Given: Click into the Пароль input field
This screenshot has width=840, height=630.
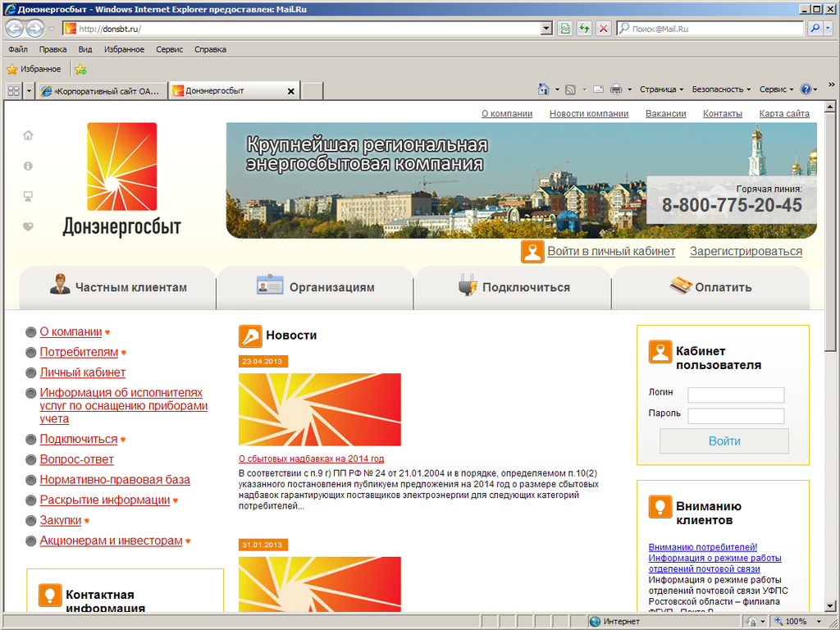Looking at the screenshot, I should [736, 416].
